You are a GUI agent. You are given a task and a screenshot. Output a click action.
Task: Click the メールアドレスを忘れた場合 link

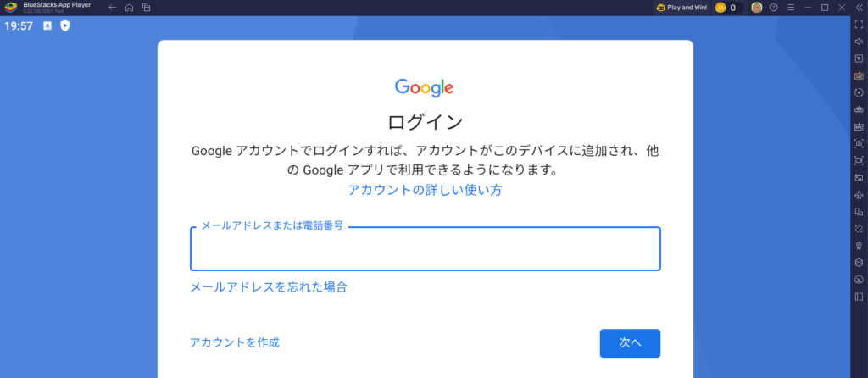pyautogui.click(x=269, y=287)
